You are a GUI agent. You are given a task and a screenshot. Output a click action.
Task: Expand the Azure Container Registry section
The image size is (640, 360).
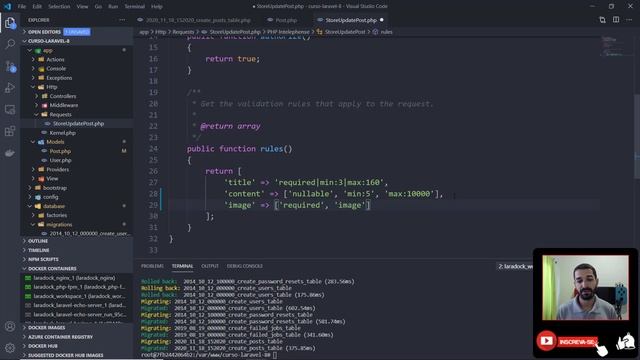click(x=77, y=337)
